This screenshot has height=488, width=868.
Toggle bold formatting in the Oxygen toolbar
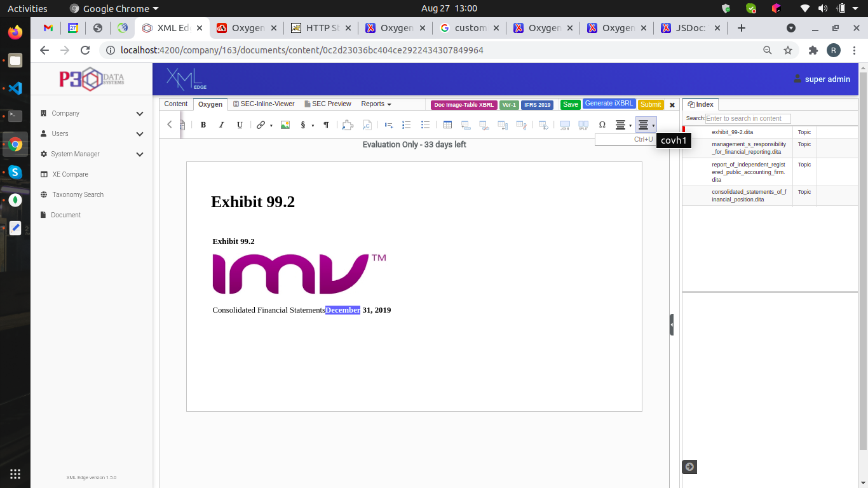tap(203, 125)
